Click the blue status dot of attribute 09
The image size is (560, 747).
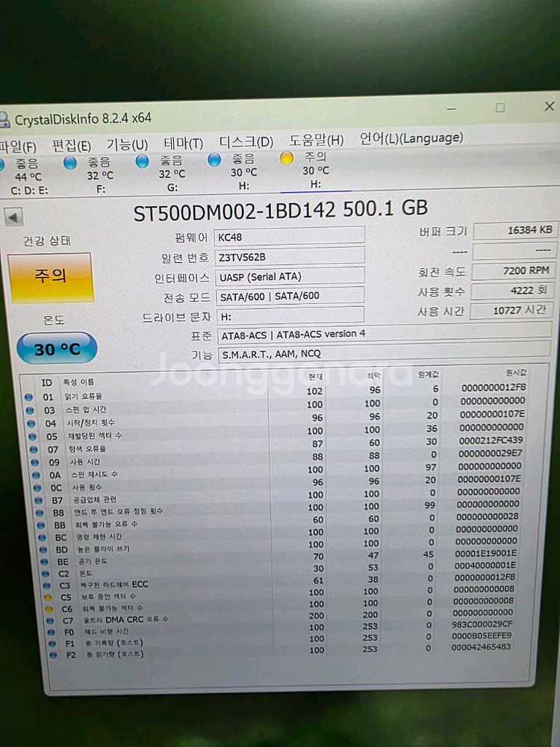(x=35, y=462)
